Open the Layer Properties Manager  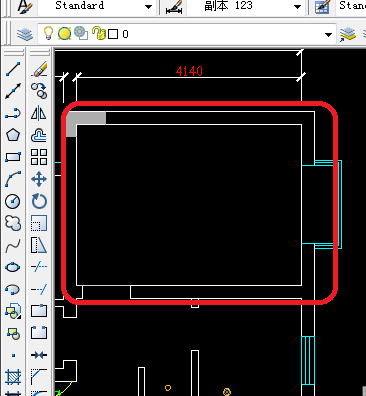tap(25, 34)
